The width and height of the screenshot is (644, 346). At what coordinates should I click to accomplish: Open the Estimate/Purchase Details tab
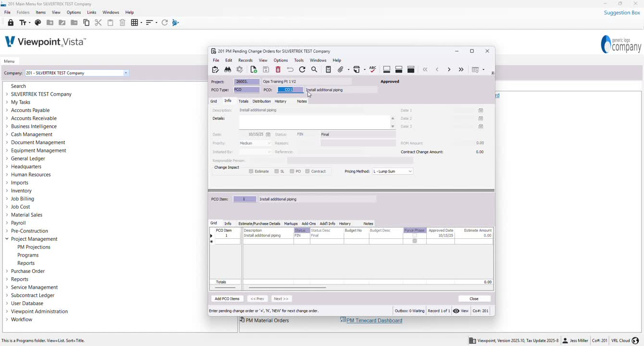pyautogui.click(x=259, y=223)
